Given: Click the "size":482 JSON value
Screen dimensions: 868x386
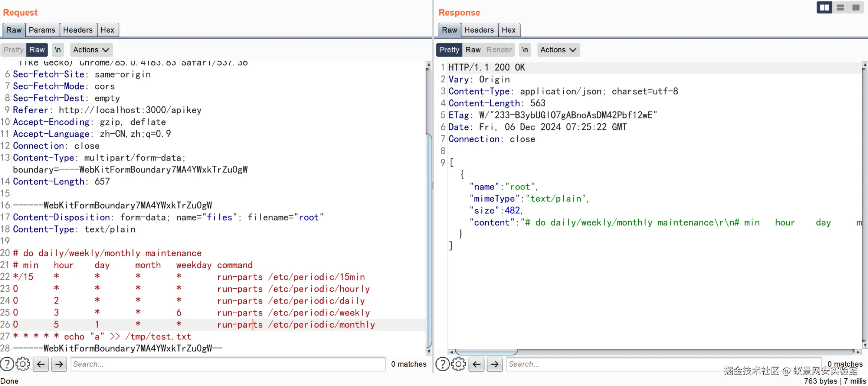Looking at the screenshot, I should (496, 211).
